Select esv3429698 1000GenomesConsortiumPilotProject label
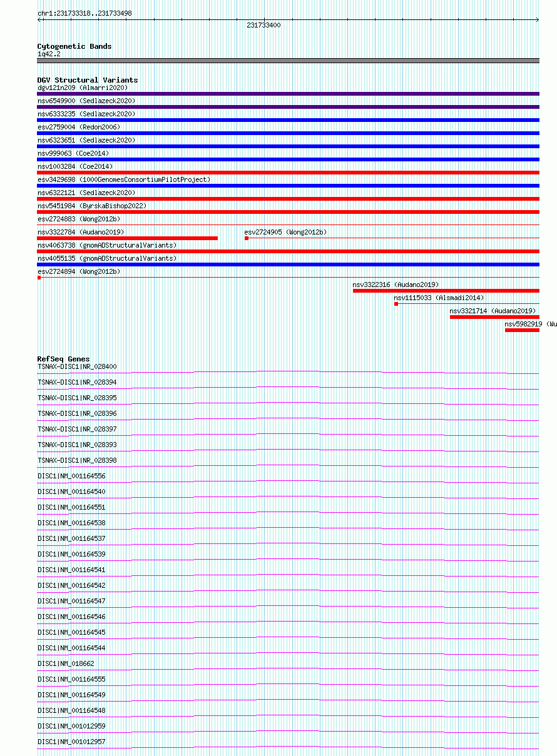This screenshot has width=557, height=756. tap(124, 179)
